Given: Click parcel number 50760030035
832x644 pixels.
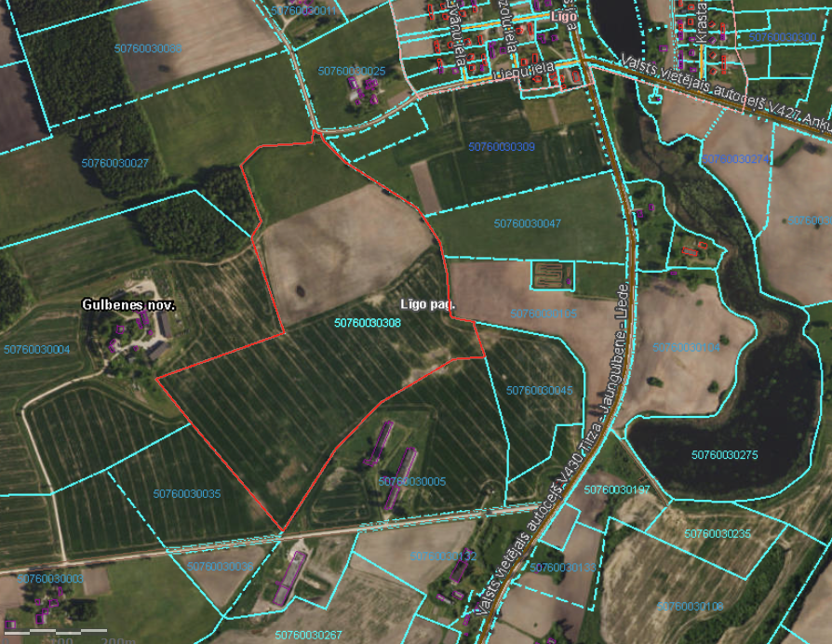Looking at the screenshot, I should click(187, 493).
